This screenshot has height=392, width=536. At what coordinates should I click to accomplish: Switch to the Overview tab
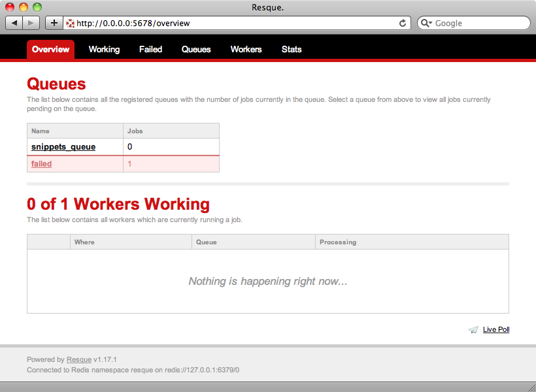click(50, 50)
